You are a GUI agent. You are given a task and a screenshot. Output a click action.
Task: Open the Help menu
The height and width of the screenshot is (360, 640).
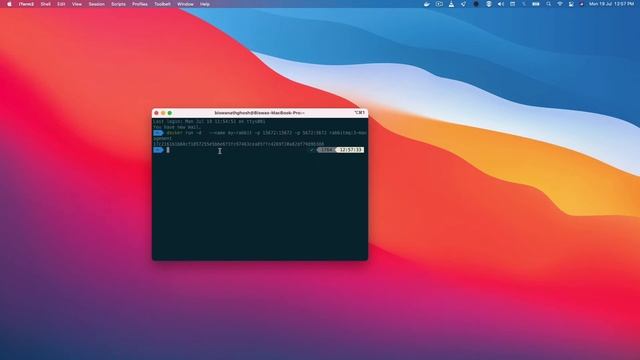(205, 4)
